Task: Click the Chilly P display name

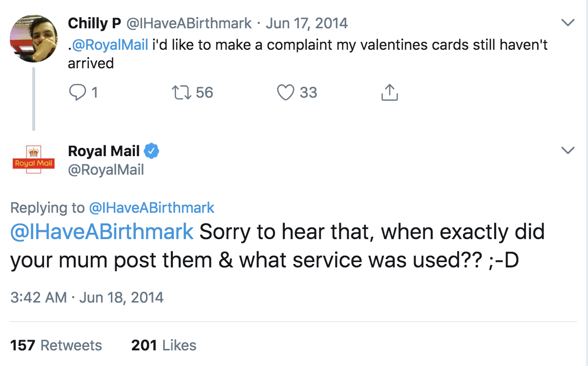Action: pyautogui.click(x=94, y=23)
